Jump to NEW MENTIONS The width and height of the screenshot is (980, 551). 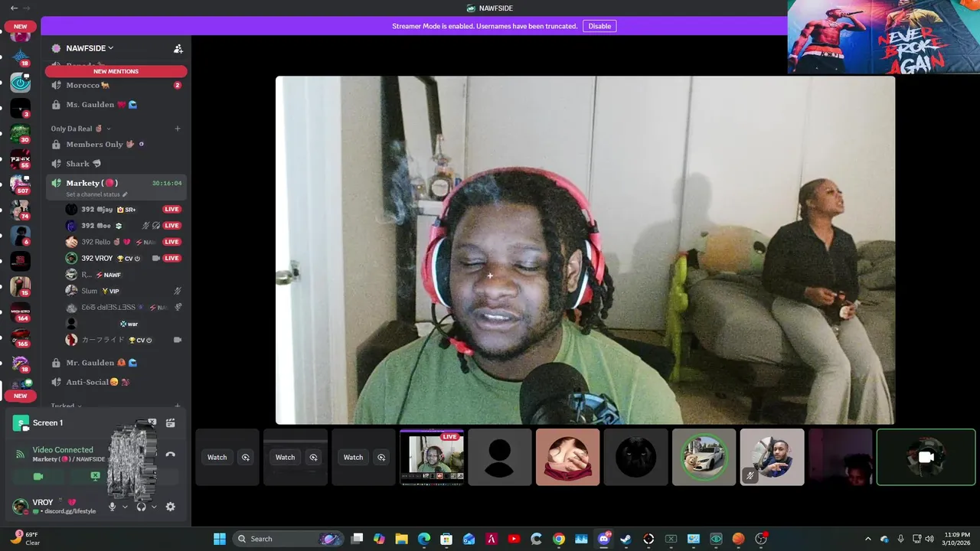click(116, 71)
